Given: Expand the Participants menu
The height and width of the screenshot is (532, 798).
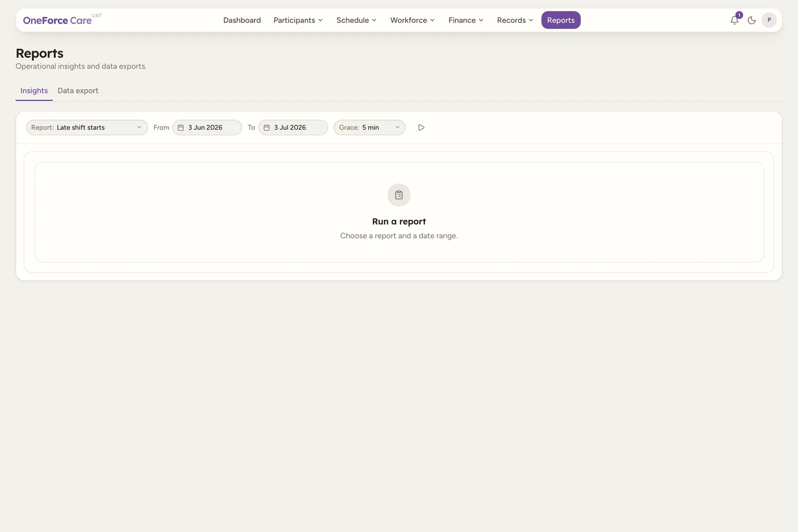Looking at the screenshot, I should 298,20.
